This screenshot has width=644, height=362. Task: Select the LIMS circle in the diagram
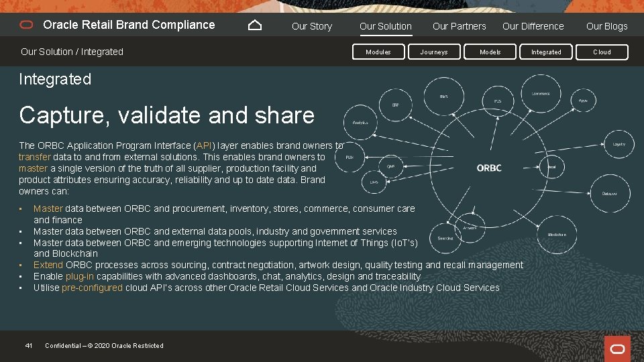[x=374, y=182]
